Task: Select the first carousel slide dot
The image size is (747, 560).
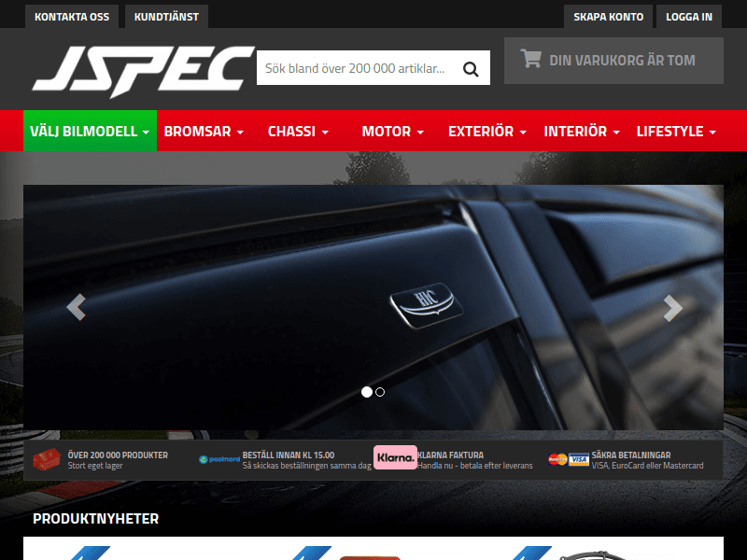Action: click(x=365, y=392)
